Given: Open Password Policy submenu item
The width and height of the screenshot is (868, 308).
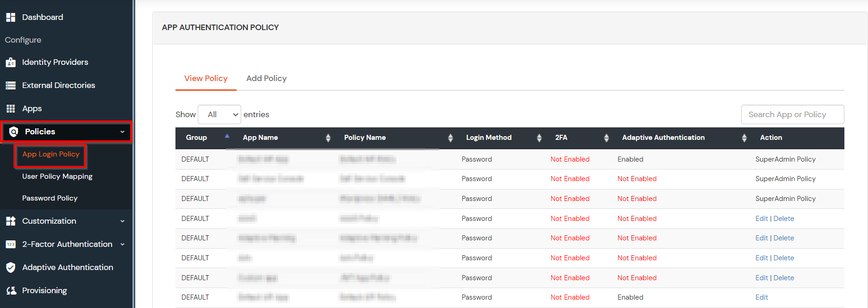Looking at the screenshot, I should tap(50, 198).
